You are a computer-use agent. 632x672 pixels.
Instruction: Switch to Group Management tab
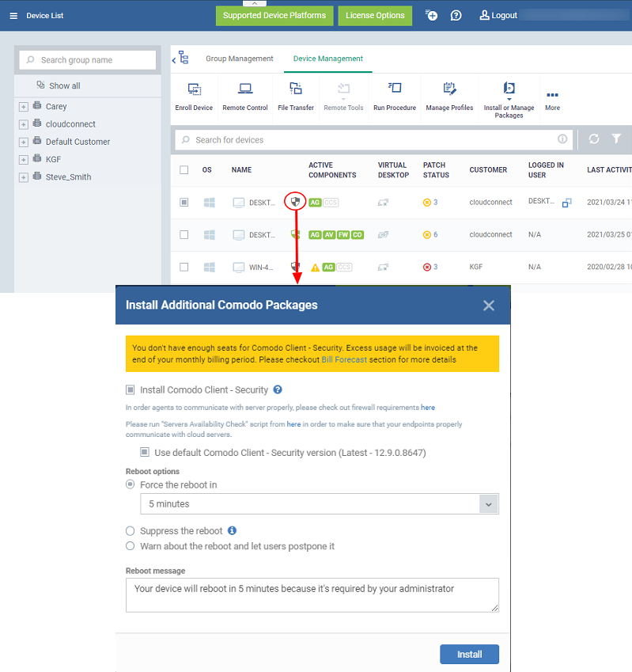pyautogui.click(x=240, y=59)
